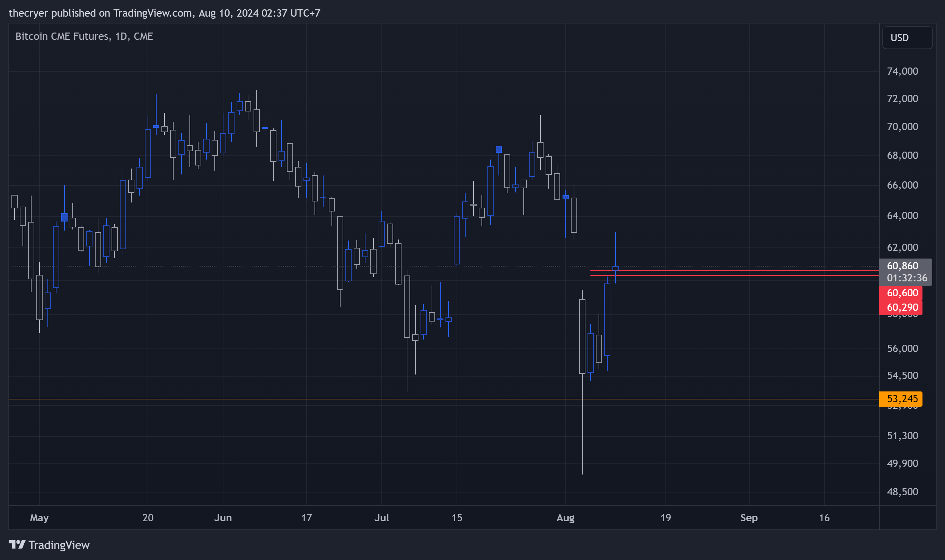Click the Sep label on time axis
This screenshot has width=945, height=560.
point(749,518)
